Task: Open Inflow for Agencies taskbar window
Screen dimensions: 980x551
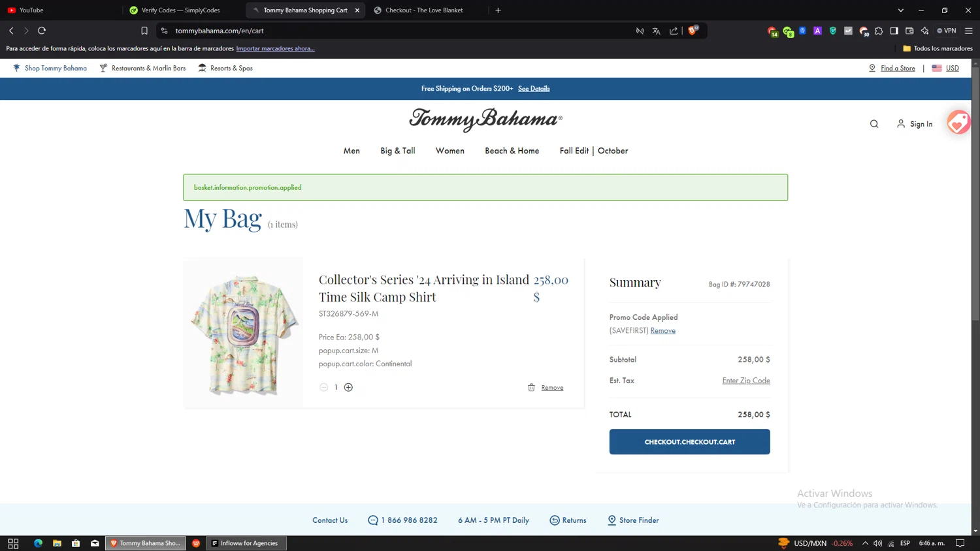Action: click(x=246, y=543)
